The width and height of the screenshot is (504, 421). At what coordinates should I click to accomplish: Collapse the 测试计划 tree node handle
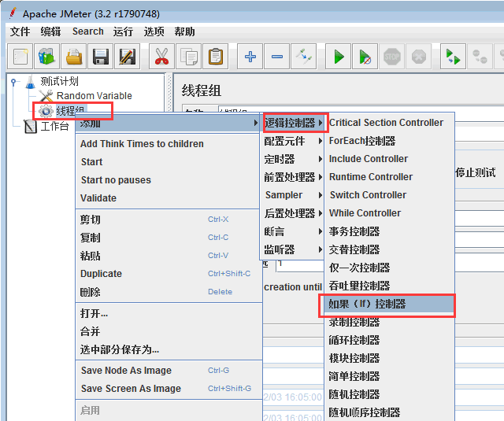click(x=13, y=82)
